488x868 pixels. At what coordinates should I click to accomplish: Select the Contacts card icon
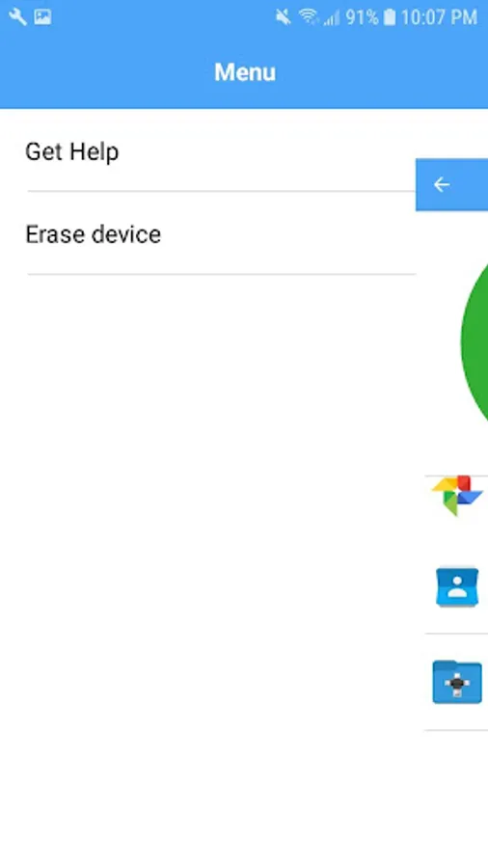457,587
